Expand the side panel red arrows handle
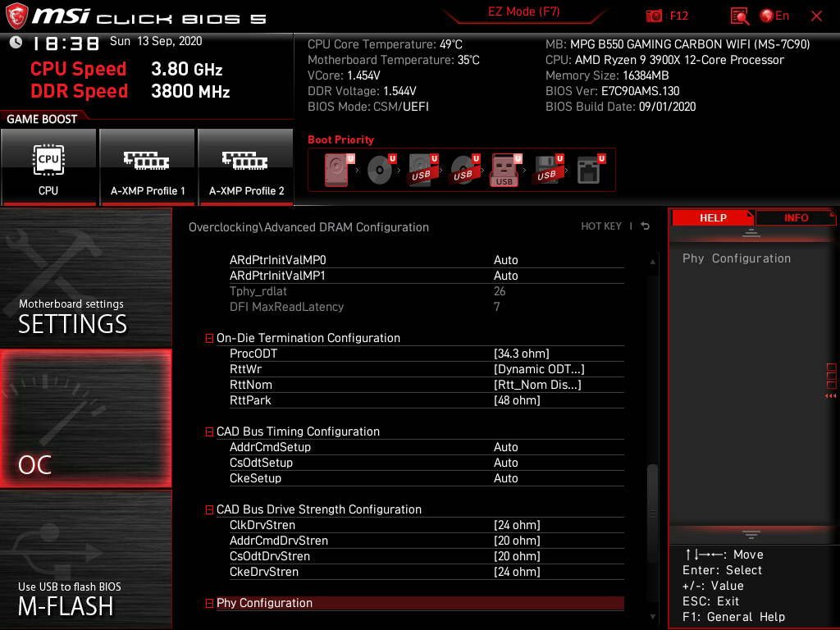The image size is (840, 630). tap(830, 396)
